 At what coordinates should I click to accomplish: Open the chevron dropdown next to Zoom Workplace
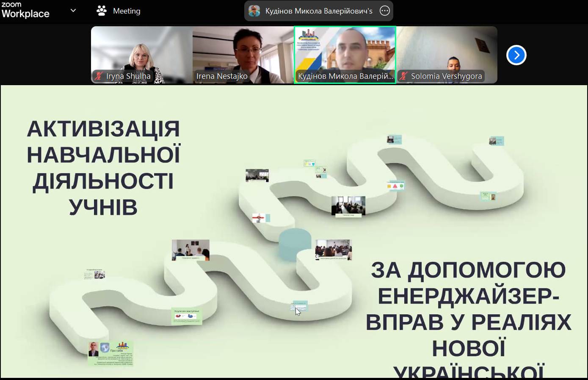coord(73,11)
